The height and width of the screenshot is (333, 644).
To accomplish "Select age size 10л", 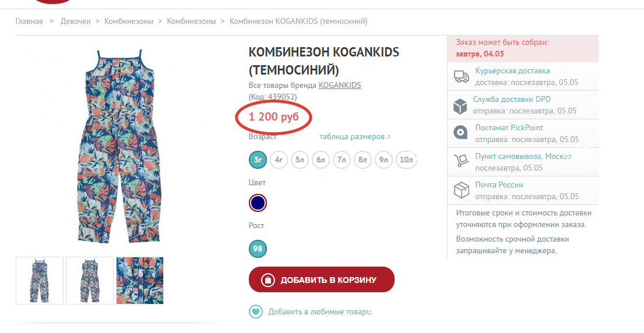I will pos(406,160).
